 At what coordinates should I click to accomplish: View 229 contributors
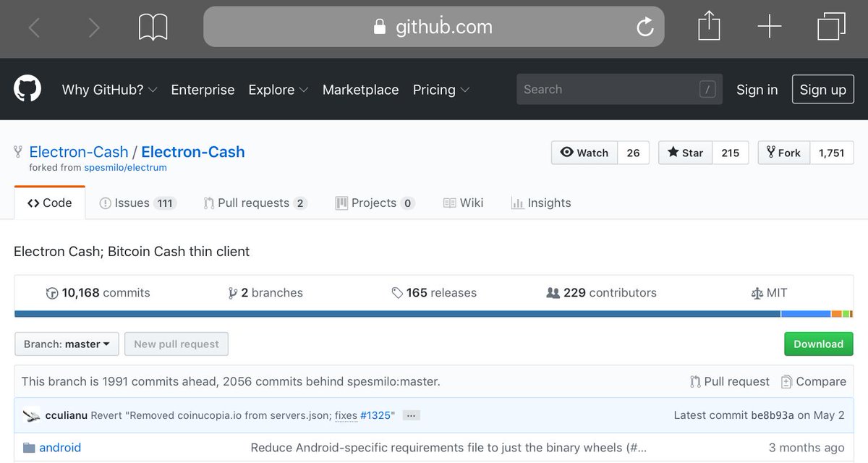[x=602, y=293]
